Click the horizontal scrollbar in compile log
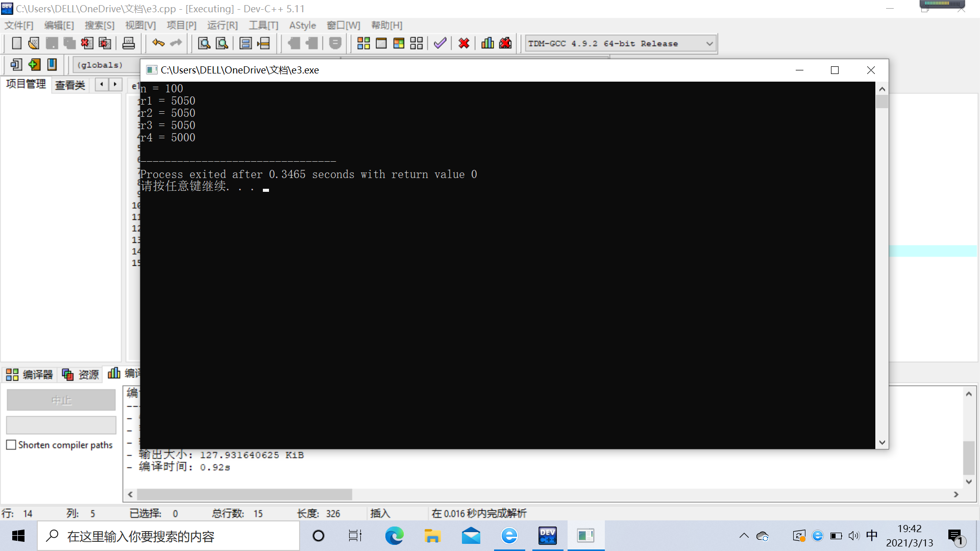 [244, 494]
